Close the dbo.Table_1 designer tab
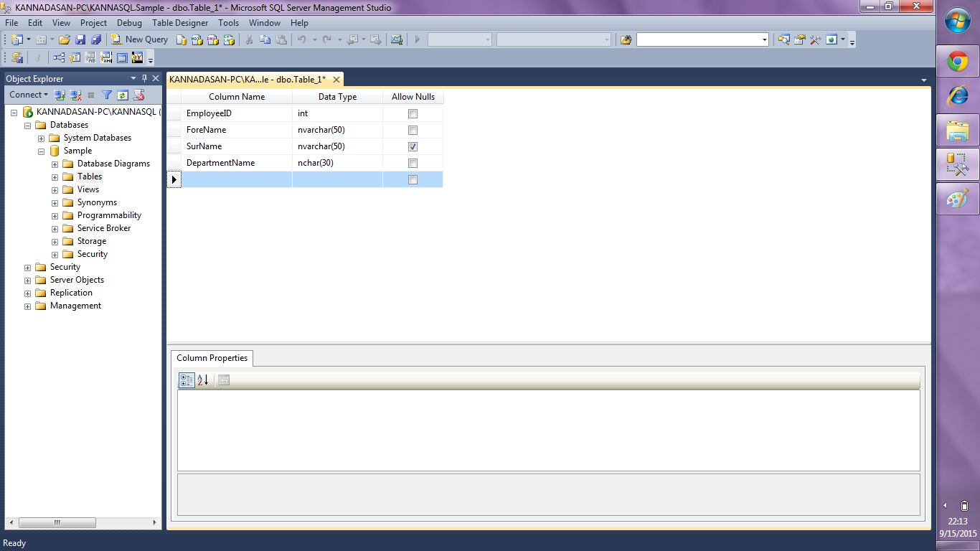The image size is (980, 551). tap(336, 80)
